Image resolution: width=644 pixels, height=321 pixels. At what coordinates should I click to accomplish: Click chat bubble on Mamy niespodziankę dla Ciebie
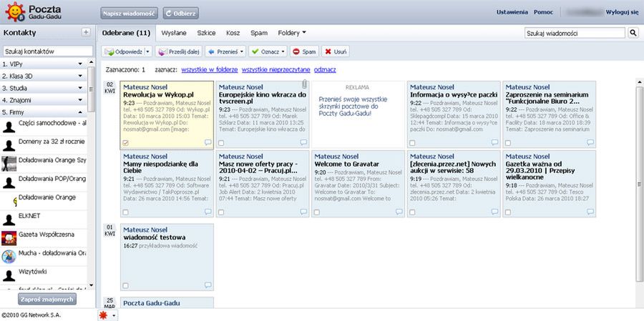tap(208, 212)
